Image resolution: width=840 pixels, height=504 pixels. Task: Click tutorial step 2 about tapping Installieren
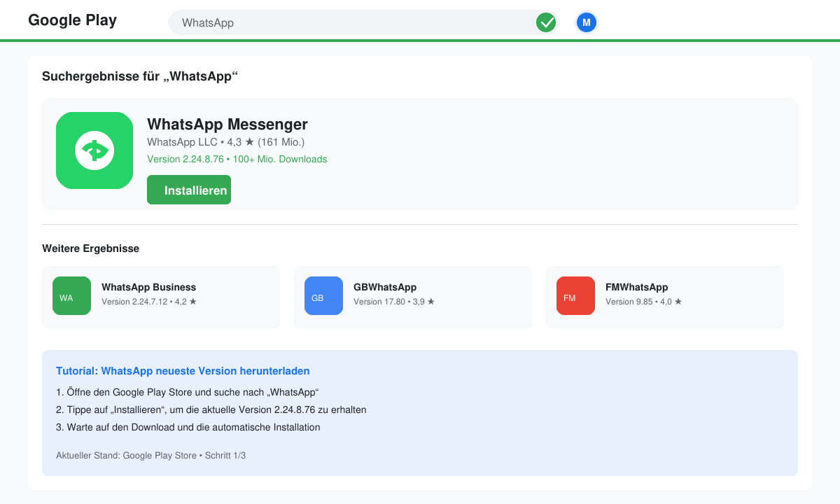(211, 409)
